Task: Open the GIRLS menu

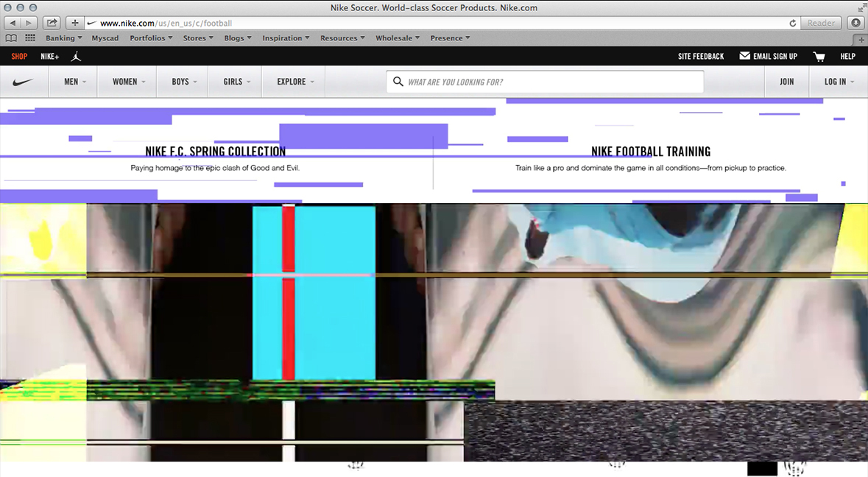Action: 236,82
